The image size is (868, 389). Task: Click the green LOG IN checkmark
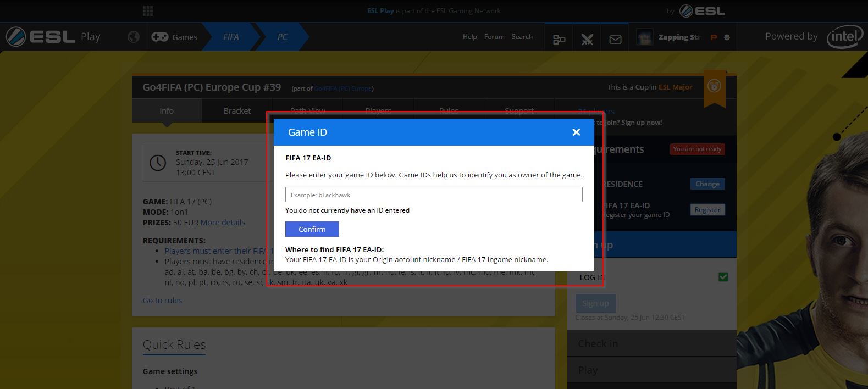click(x=723, y=277)
